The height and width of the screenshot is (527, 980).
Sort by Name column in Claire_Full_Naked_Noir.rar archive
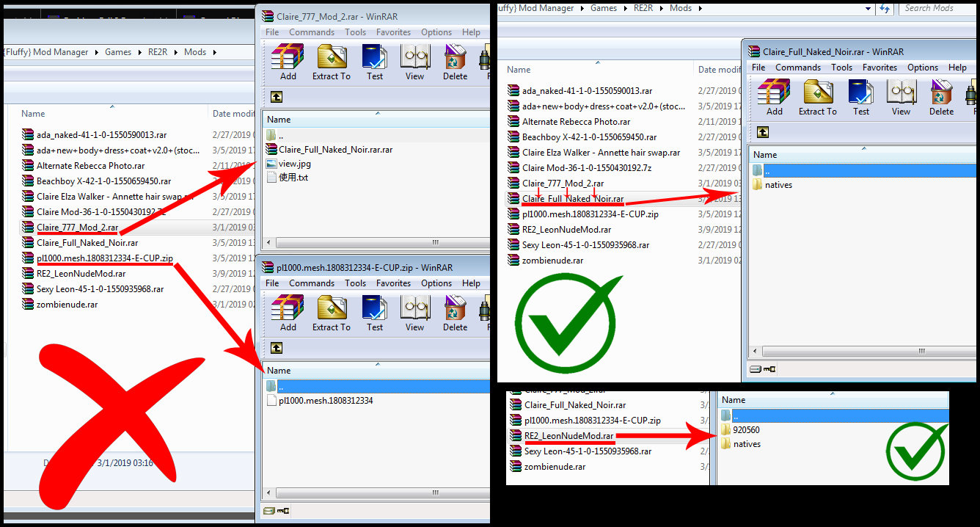pyautogui.click(x=862, y=155)
